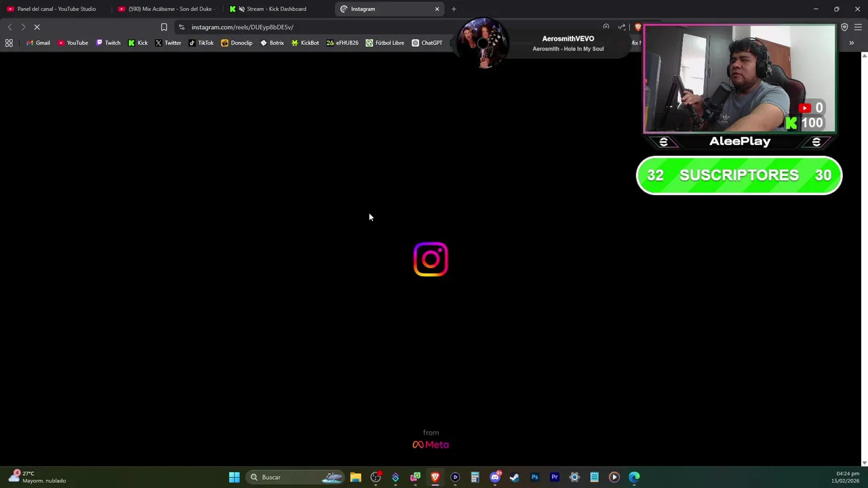Open Brave VPN shield icon

(x=844, y=27)
